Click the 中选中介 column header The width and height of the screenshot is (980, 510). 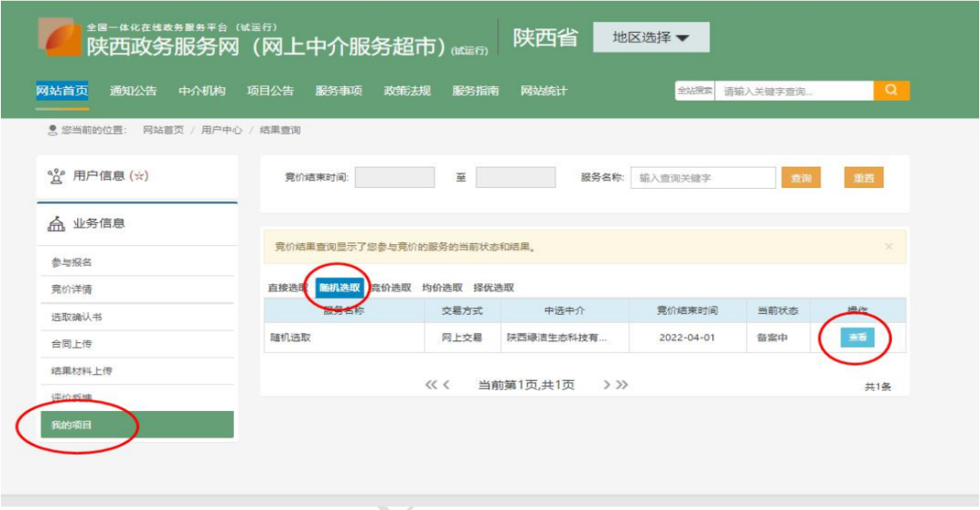564,310
